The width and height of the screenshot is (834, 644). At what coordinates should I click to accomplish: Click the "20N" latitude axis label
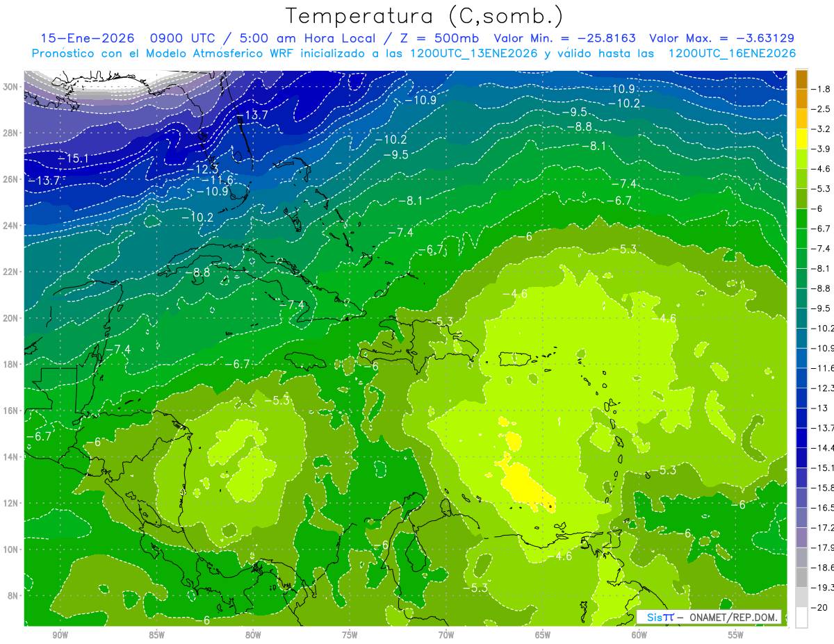click(x=11, y=317)
